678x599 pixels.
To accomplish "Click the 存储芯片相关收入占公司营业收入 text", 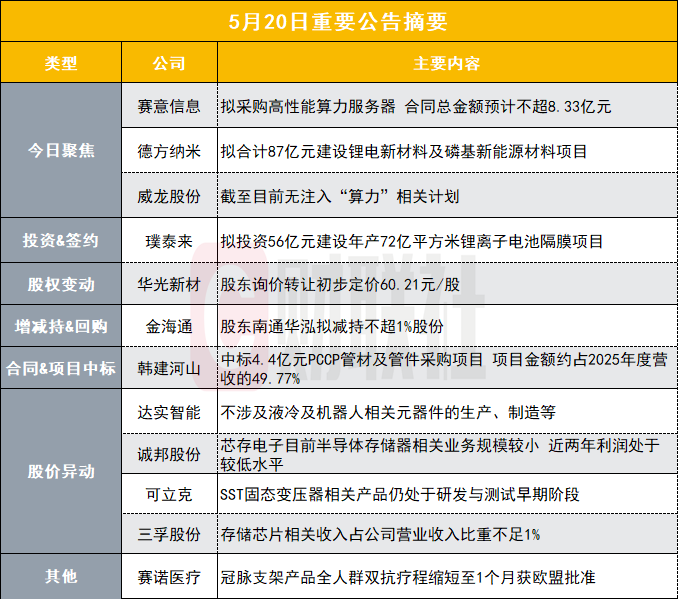I will pyautogui.click(x=380, y=535).
